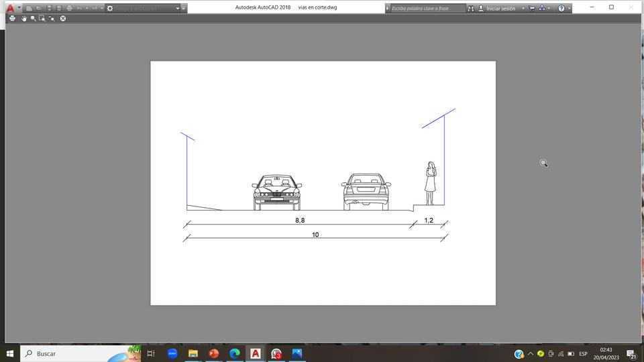The height and width of the screenshot is (362, 644).
Task: Open the AutoCAD application menu logo
Action: click(x=10, y=8)
